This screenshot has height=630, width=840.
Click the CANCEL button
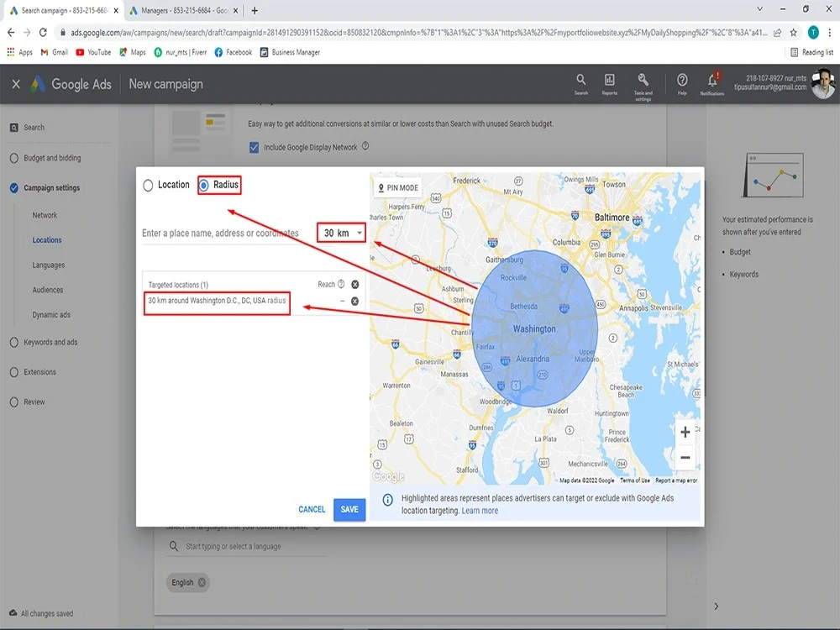point(312,510)
